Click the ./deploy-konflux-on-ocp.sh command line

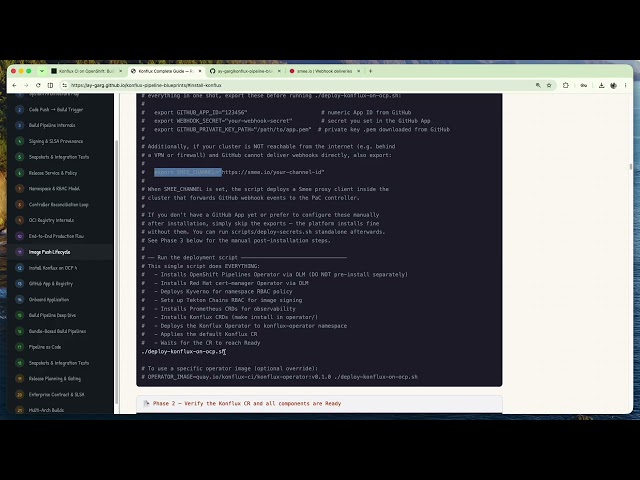[183, 351]
